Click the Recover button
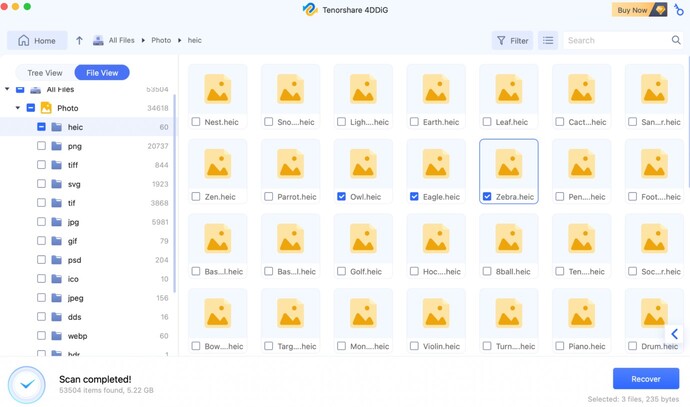 [646, 378]
